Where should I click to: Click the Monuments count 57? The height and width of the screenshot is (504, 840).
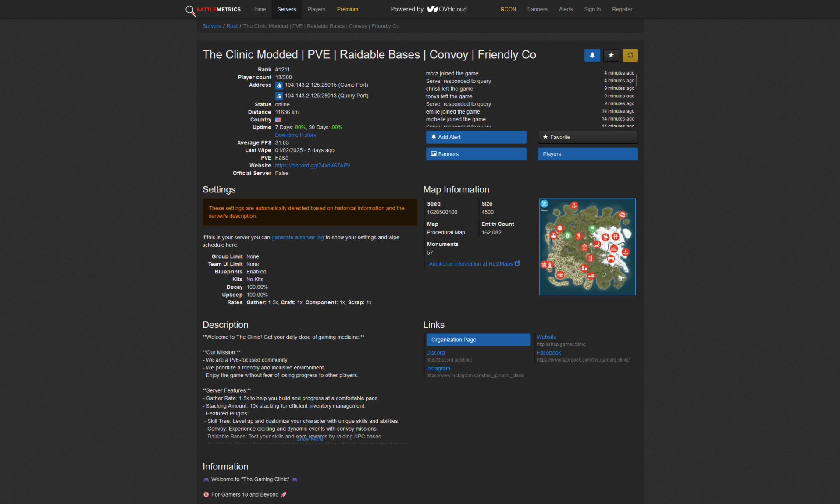430,253
